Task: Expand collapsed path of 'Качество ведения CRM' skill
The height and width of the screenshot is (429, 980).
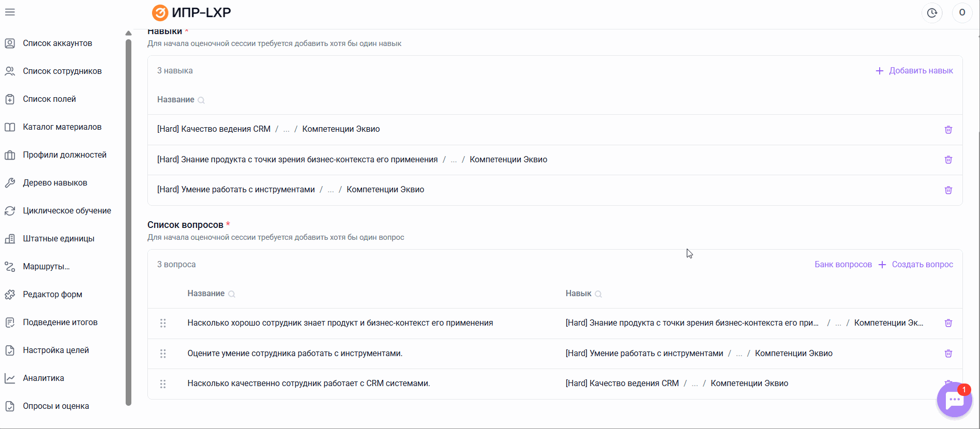Action: pyautogui.click(x=286, y=130)
